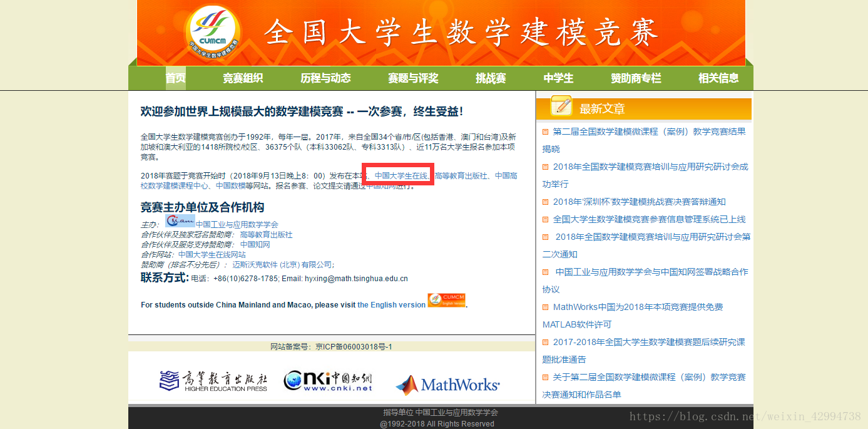
Task: Open article 第二届全国数学建模微课程（案例）教学竞赛结果揭晓
Action: (x=644, y=140)
